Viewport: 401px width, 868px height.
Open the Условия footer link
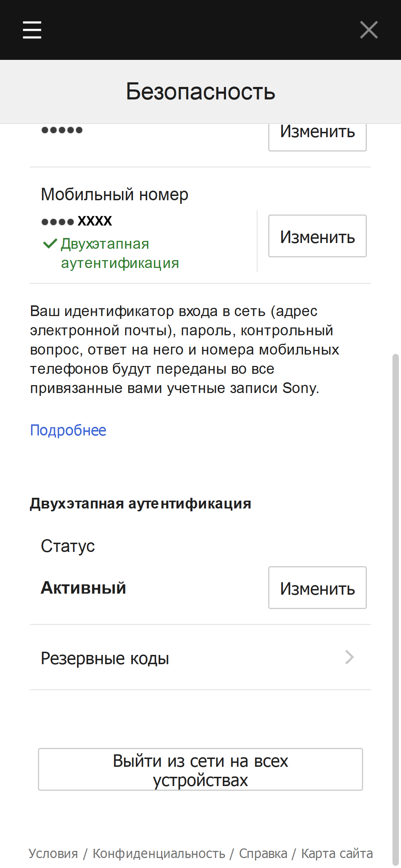coord(53,853)
